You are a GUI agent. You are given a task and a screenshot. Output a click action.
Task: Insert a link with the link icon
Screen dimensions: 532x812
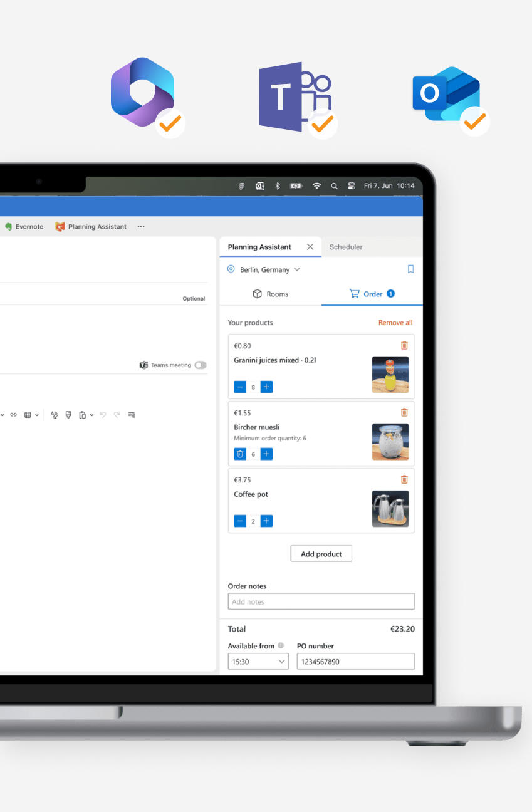pos(14,415)
